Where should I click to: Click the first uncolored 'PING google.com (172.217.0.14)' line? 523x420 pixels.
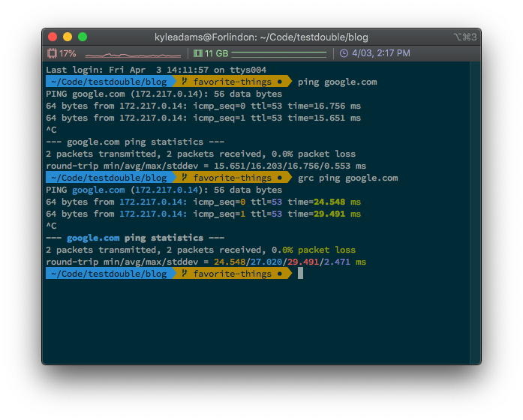pyautogui.click(x=164, y=94)
